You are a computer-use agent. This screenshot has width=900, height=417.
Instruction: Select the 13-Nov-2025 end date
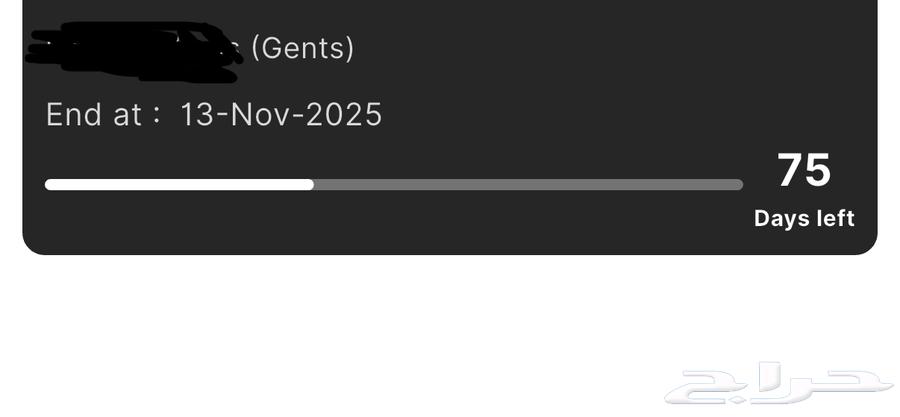point(281,114)
